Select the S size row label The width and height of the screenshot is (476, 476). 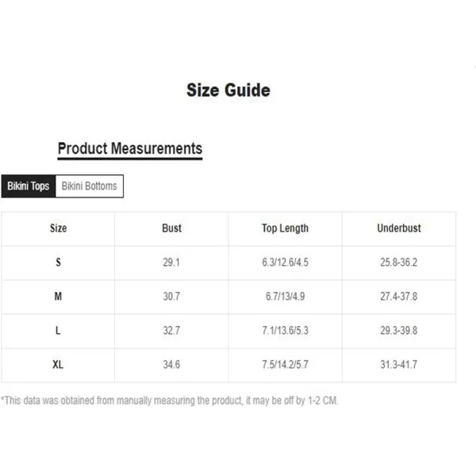[58, 263]
